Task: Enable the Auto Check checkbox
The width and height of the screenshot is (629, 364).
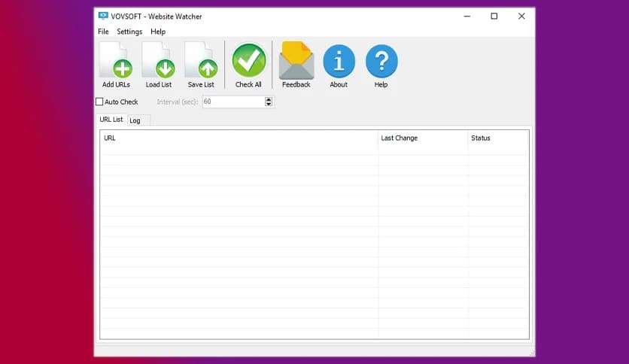Action: (99, 102)
